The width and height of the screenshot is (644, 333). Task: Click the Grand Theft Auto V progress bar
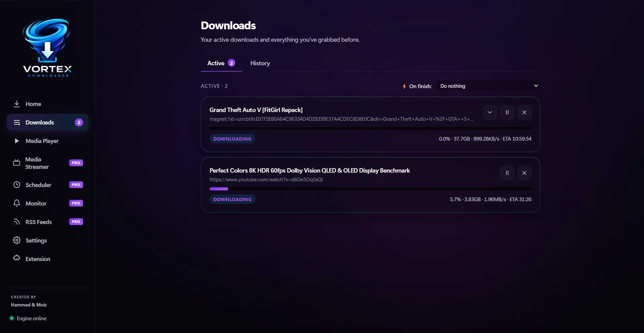(371, 128)
